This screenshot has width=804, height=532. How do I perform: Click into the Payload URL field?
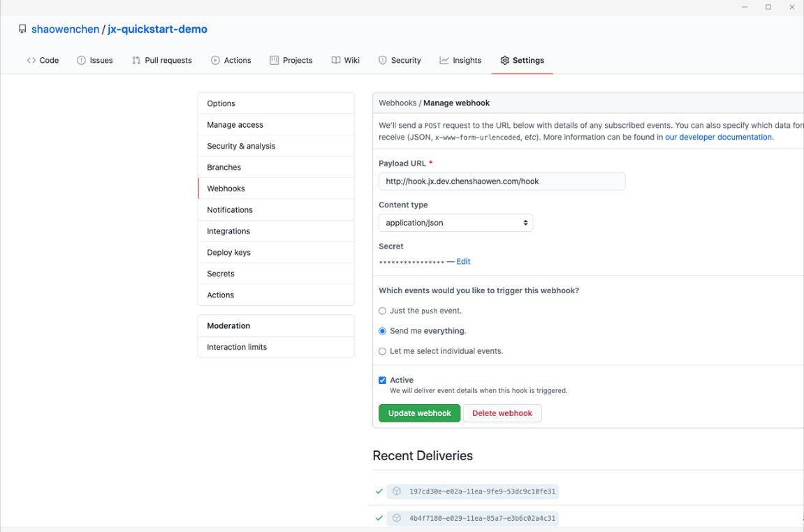pos(502,182)
